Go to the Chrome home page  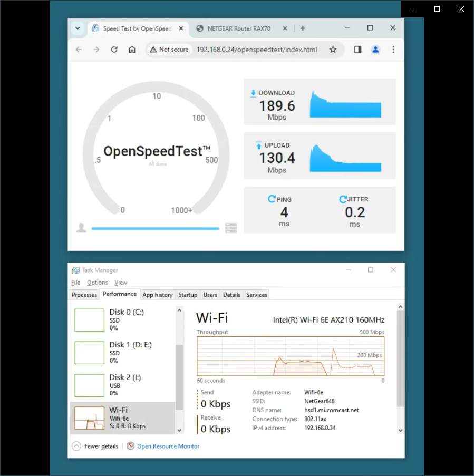click(x=132, y=50)
